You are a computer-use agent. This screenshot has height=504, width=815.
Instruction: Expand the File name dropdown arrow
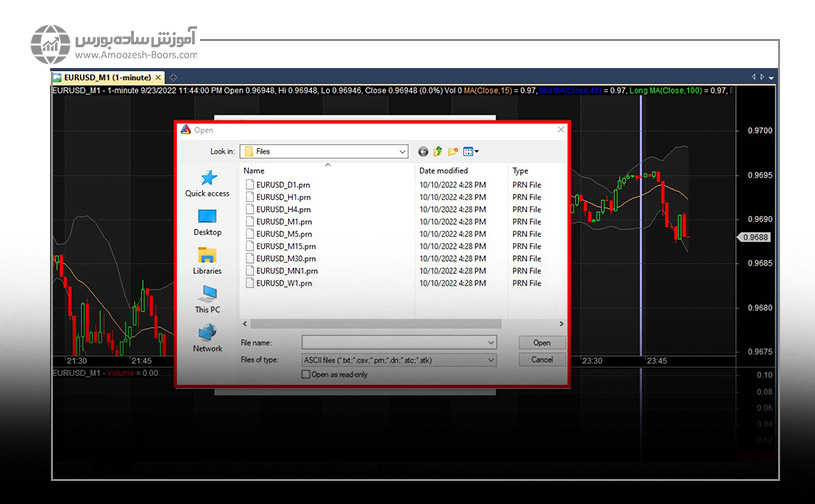491,342
